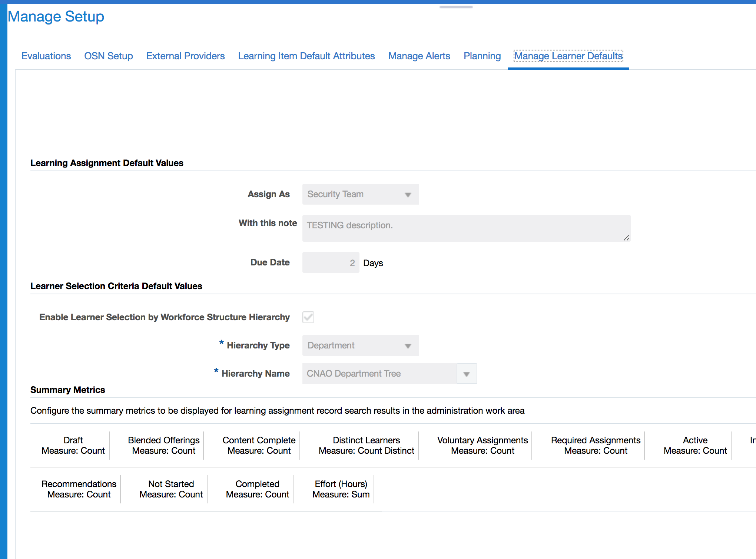Select Effort (Hours) metric tile
Image resolution: width=756 pixels, height=559 pixels.
pos(341,489)
